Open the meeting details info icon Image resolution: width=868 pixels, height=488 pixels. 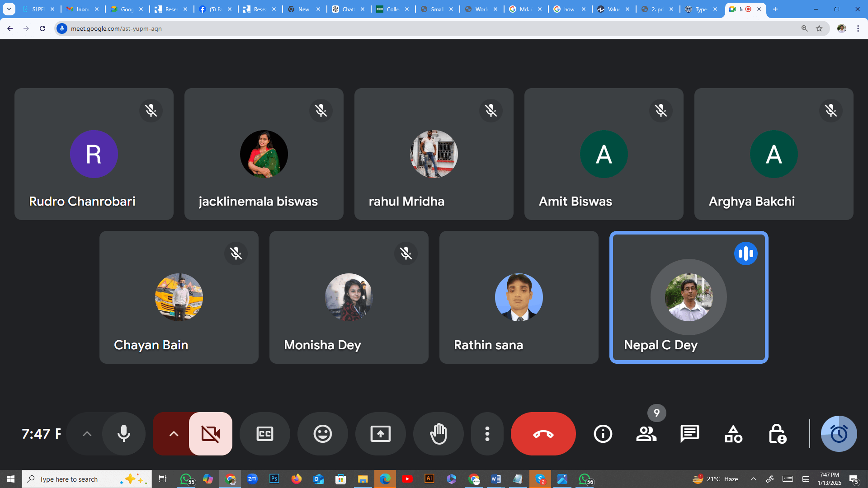[603, 434]
